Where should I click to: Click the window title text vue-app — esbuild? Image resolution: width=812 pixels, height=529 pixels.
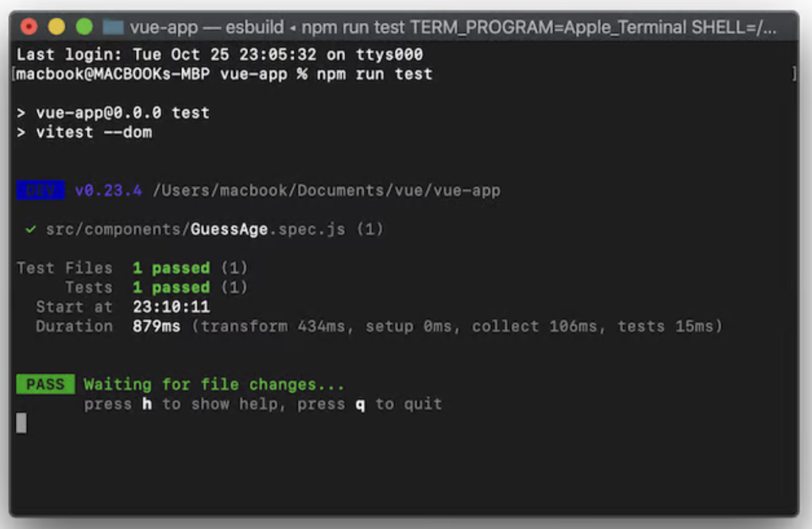[207, 27]
